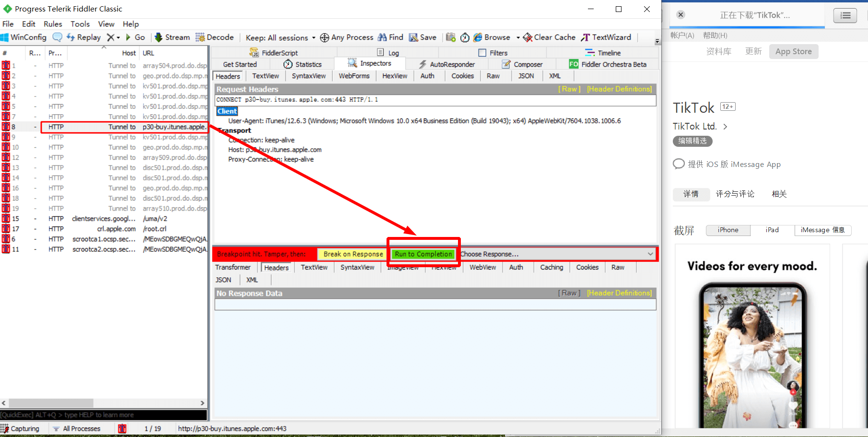Image resolution: width=868 pixels, height=437 pixels.
Task: Replay the selected session
Action: pyautogui.click(x=84, y=37)
